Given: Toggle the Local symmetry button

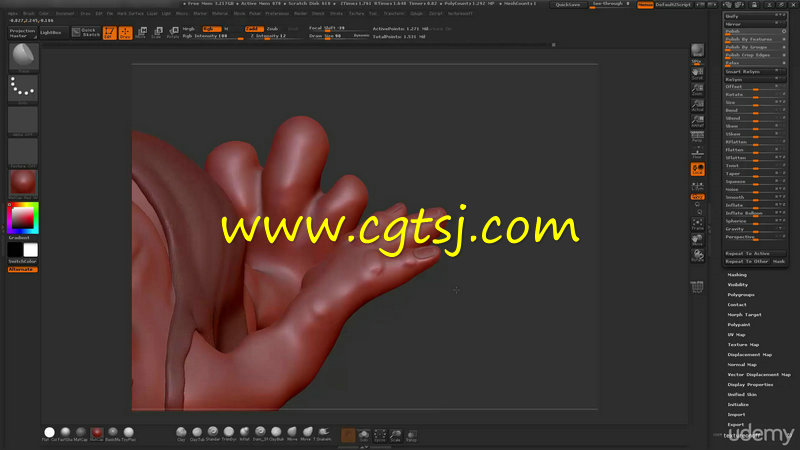Looking at the screenshot, I should (x=697, y=169).
